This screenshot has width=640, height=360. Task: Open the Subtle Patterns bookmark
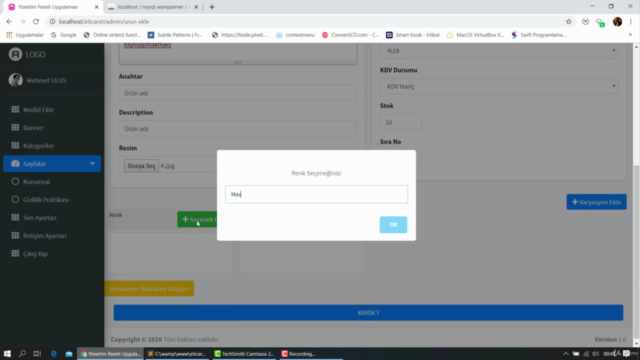tap(176, 35)
